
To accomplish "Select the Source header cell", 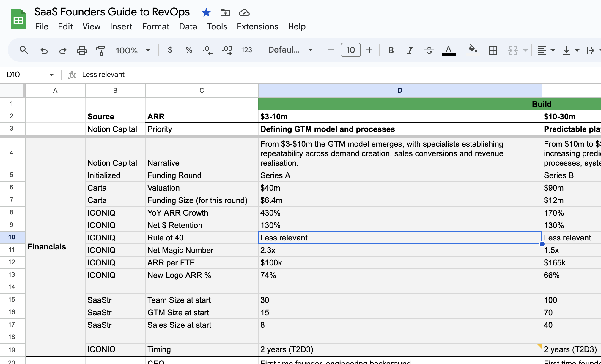I will [x=115, y=117].
